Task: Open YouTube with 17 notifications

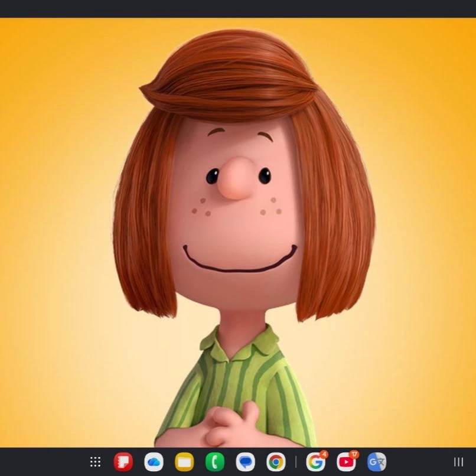Action: click(x=347, y=461)
